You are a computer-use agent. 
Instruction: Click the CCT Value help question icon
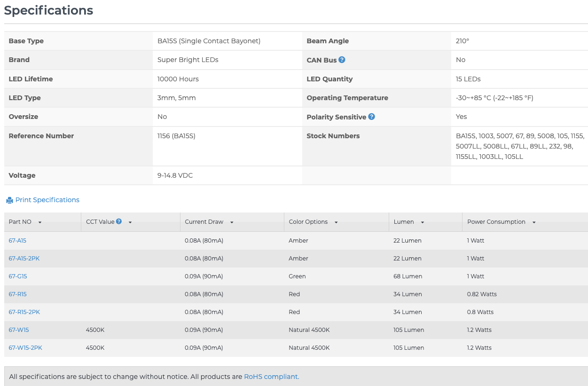click(119, 221)
